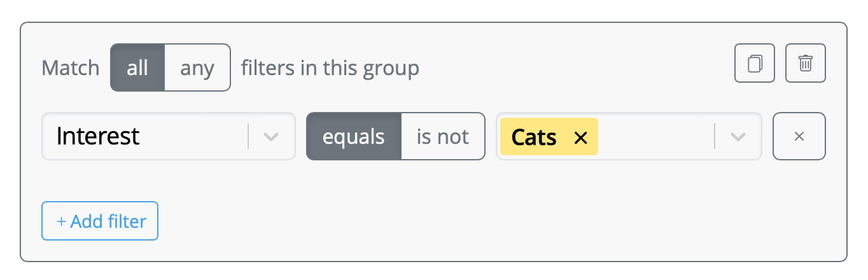Remove the Interest filter row
This screenshot has width=868, height=280.
(799, 136)
